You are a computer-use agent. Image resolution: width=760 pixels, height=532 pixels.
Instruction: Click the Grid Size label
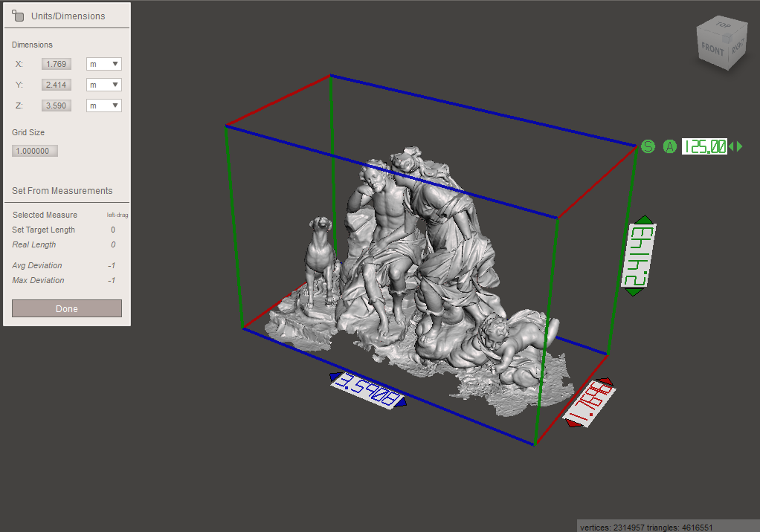28,132
